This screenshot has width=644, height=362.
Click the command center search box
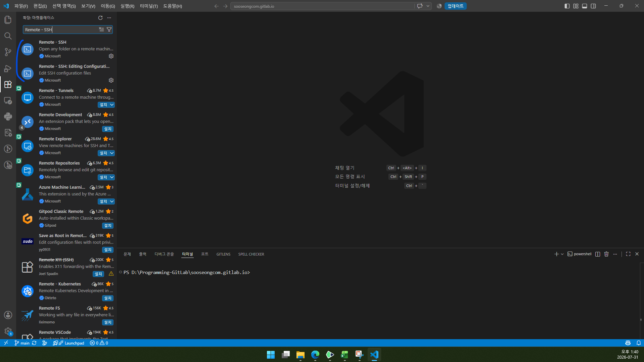click(322, 6)
